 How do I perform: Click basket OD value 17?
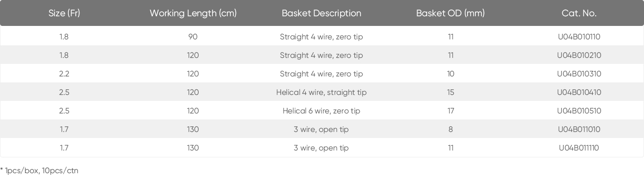pyautogui.click(x=450, y=111)
